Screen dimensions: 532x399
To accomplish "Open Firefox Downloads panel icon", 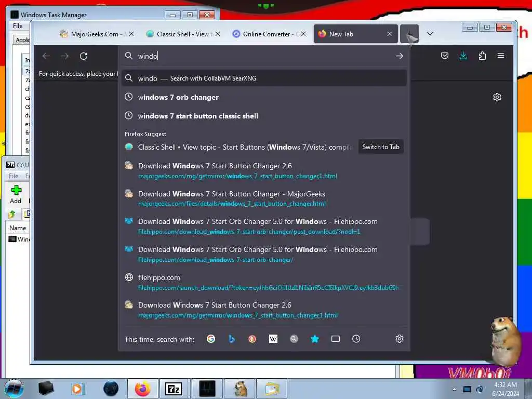I will tap(463, 56).
